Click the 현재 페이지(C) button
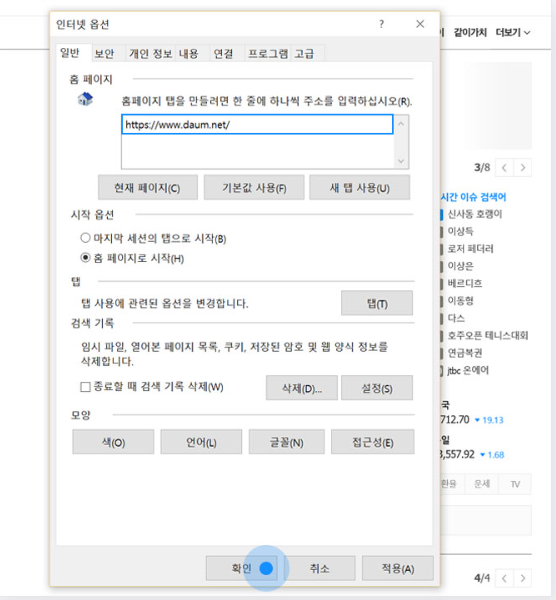Image resolution: width=556 pixels, height=600 pixels. click(x=148, y=188)
